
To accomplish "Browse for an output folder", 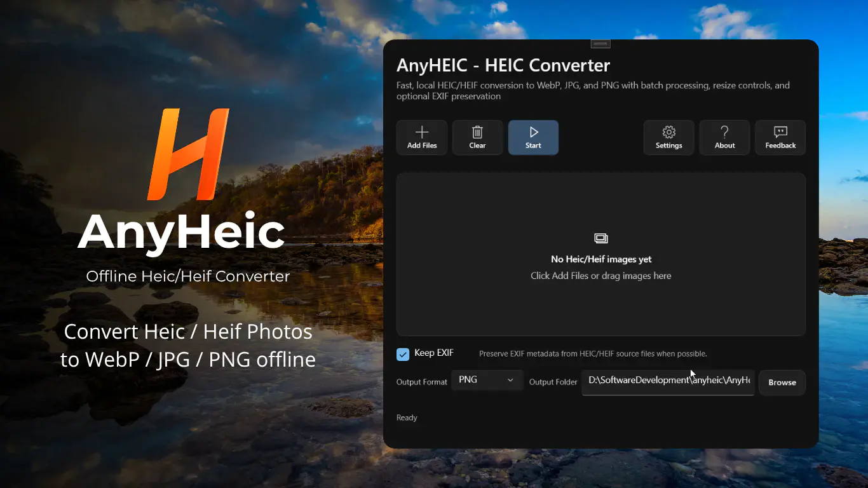I will 782,383.
